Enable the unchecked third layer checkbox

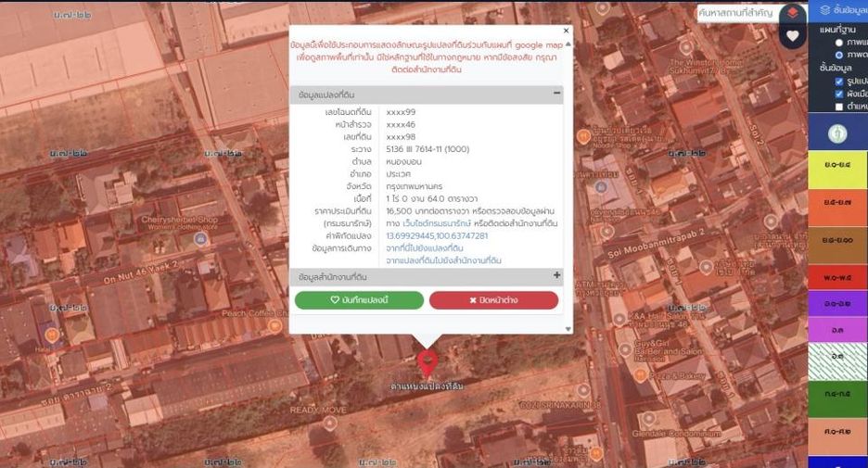pos(838,107)
